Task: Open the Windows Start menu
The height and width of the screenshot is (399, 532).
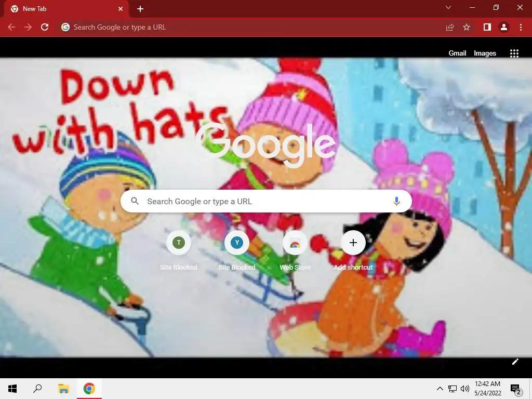Action: click(x=12, y=389)
